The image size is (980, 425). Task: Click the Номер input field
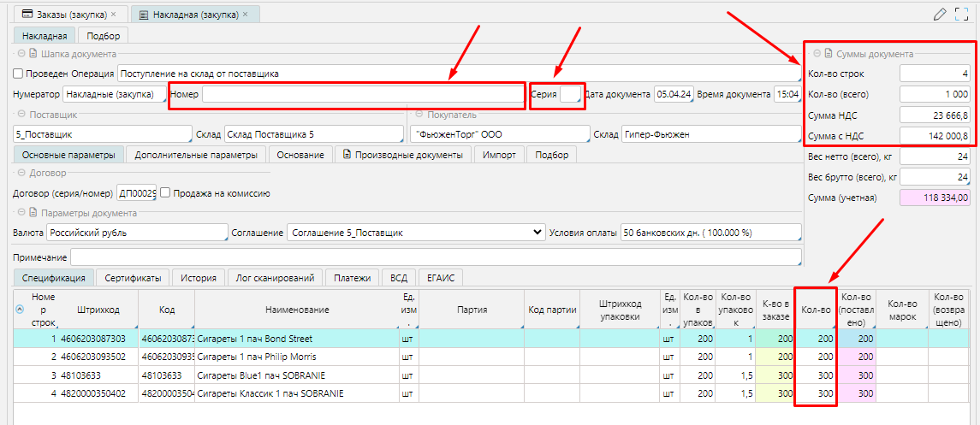click(x=361, y=94)
